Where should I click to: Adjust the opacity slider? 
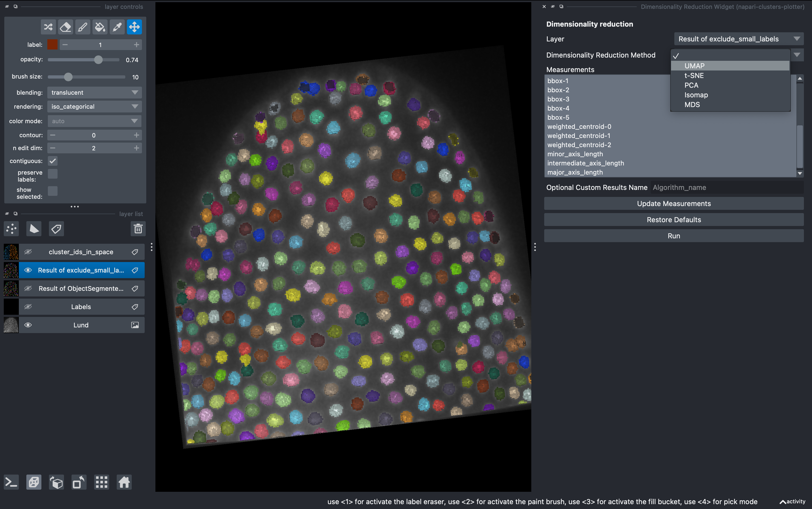[98, 59]
